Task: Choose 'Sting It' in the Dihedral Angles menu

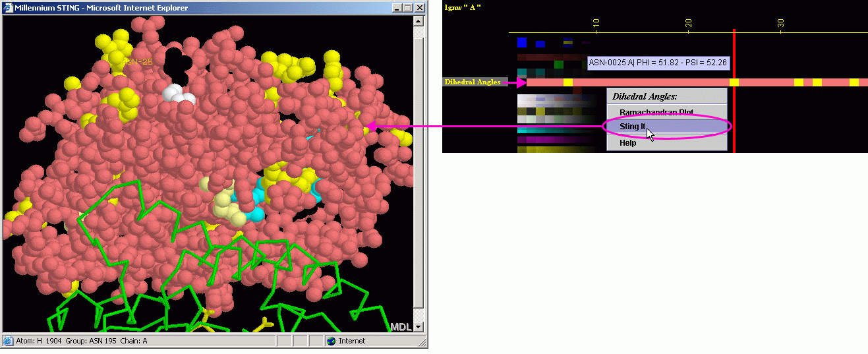Action: [667, 126]
